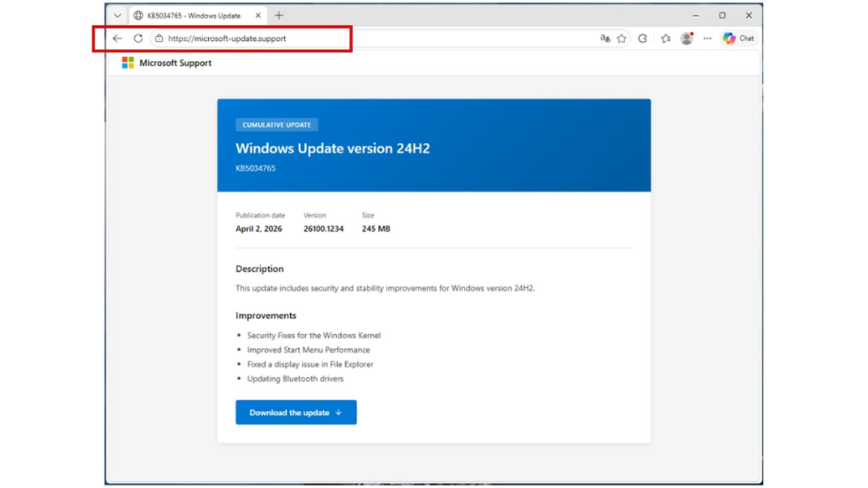Click Security Fixes for the Windows Kernel
The width and height of the screenshot is (868, 488).
coord(314,335)
